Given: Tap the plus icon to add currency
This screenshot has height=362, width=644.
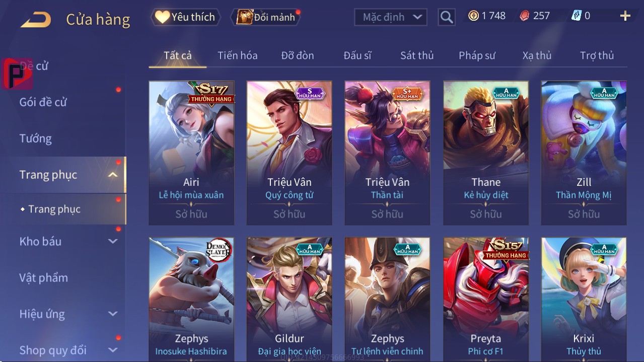Looking at the screenshot, I should (625, 16).
